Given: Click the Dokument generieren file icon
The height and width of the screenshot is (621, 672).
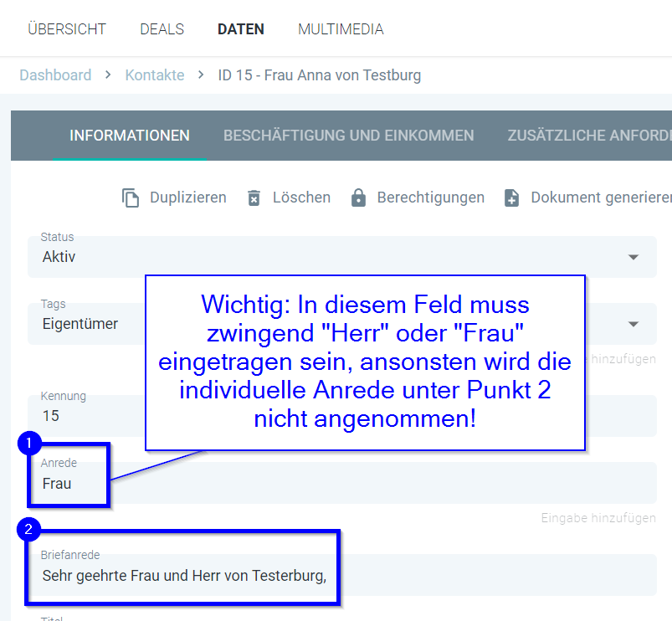Looking at the screenshot, I should (x=511, y=198).
